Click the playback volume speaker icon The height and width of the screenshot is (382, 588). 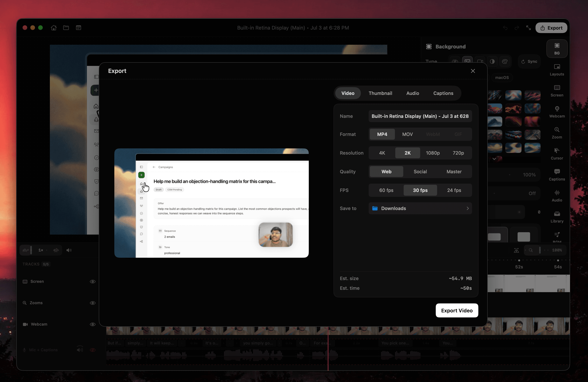[x=69, y=250]
